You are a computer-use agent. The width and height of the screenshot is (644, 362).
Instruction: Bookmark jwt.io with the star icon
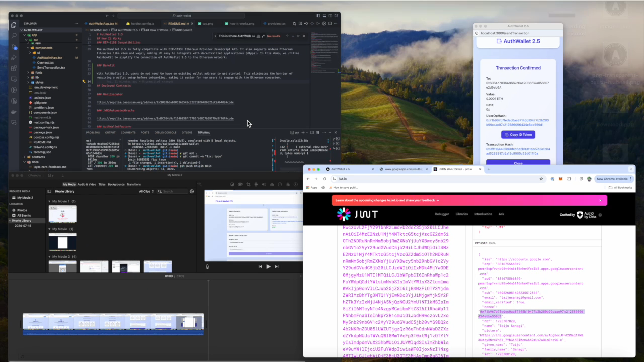(541, 179)
